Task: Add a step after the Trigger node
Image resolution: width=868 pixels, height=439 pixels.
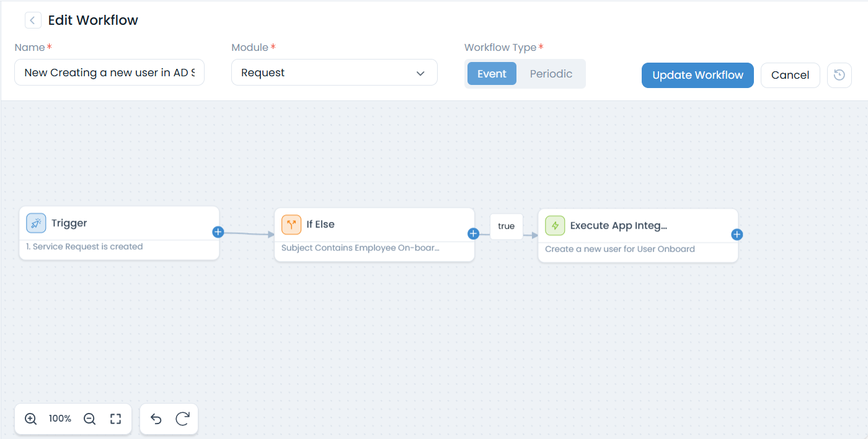Action: pos(218,232)
